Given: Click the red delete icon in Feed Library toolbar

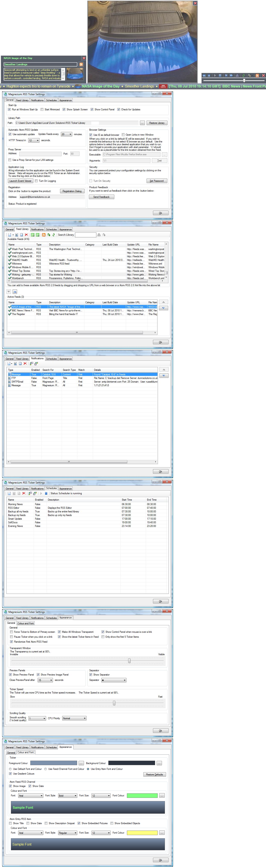Looking at the screenshot, I should click(x=26, y=235).
